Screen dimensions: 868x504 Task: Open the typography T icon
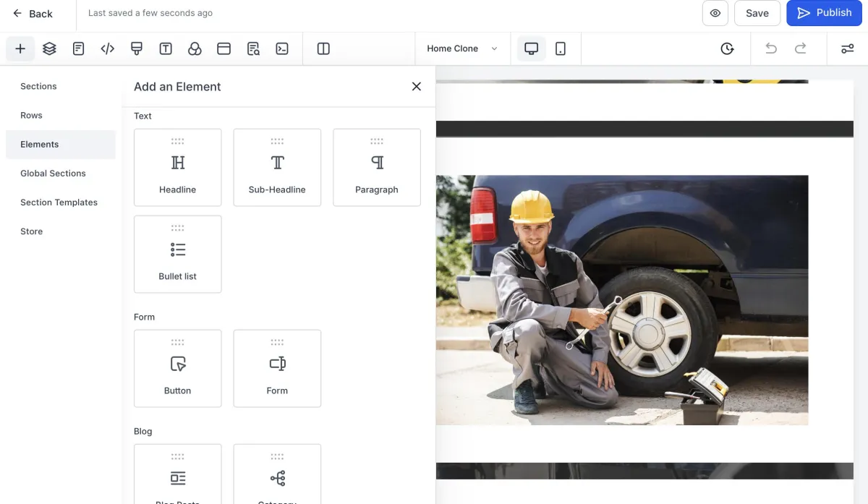click(x=166, y=48)
